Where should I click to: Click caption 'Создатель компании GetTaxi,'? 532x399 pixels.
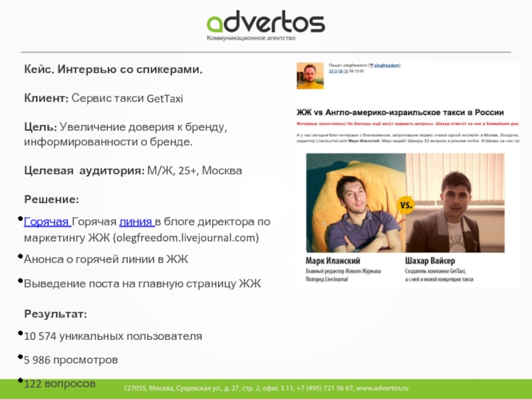(x=436, y=271)
